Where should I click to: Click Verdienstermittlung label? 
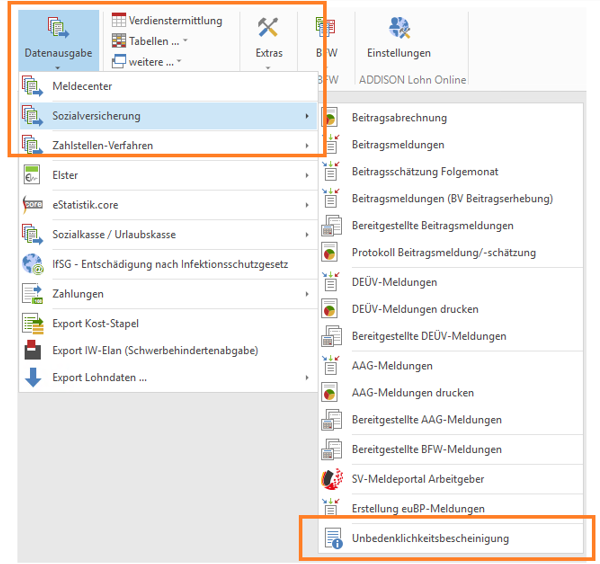175,20
